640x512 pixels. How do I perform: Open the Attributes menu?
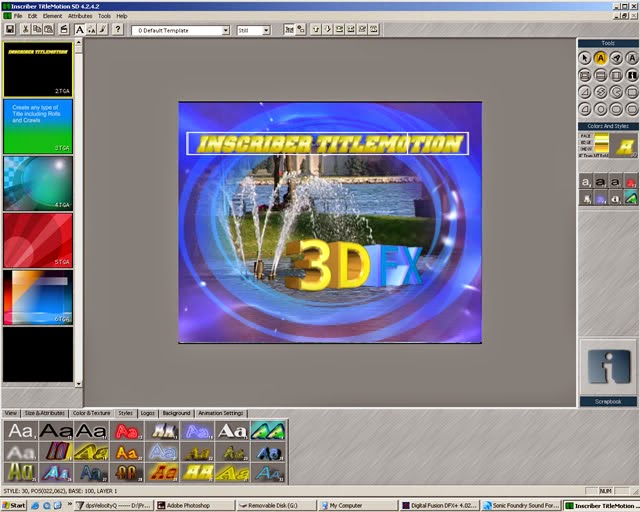[x=80, y=16]
